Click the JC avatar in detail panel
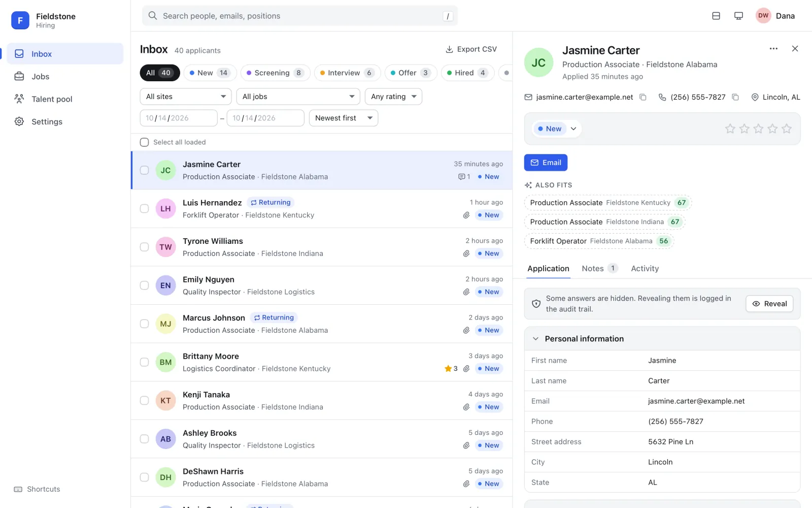The image size is (812, 508). pos(538,62)
